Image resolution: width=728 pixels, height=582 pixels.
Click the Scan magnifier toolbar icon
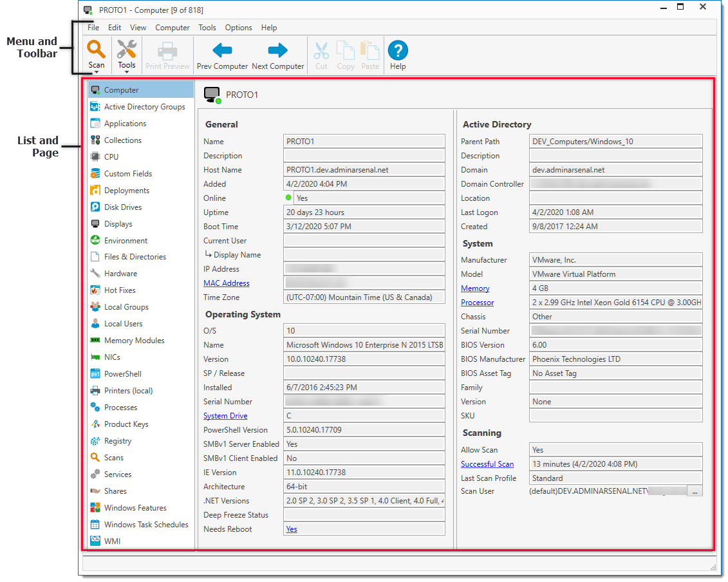tap(97, 50)
